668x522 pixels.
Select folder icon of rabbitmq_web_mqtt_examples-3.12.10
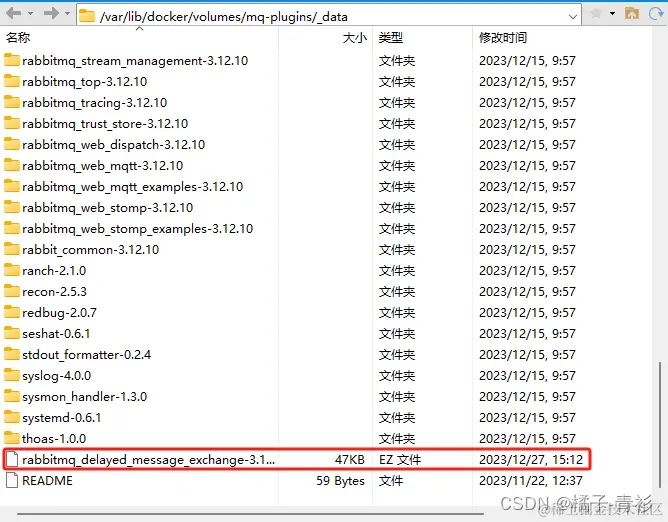point(12,186)
